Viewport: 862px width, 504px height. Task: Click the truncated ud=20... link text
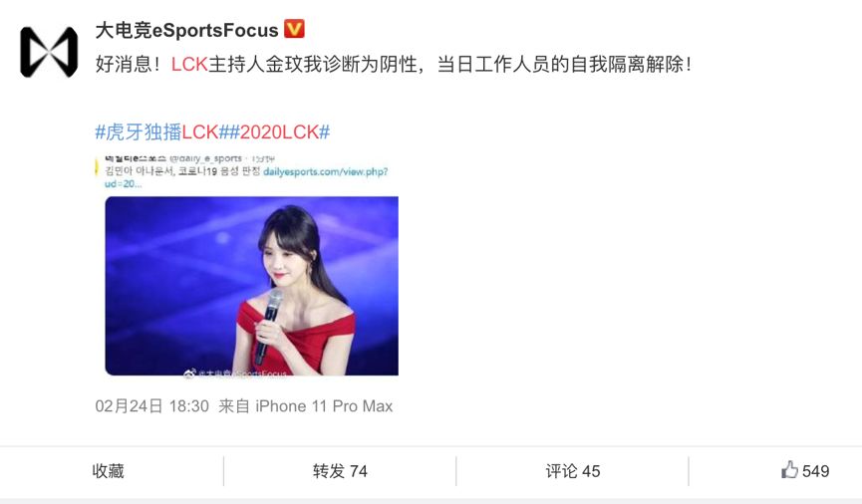pos(124,184)
